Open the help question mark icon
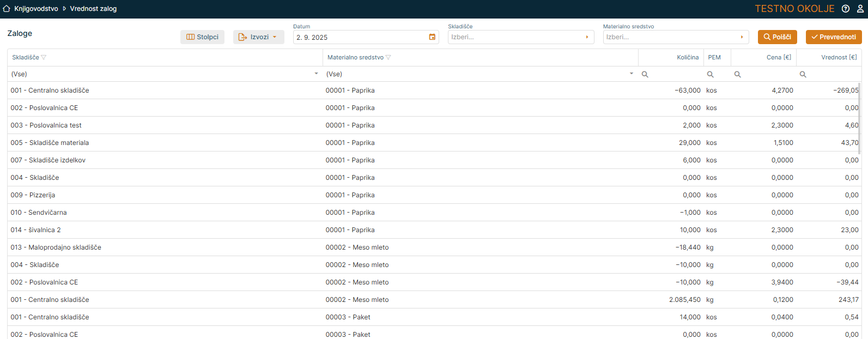Screen dimensions: 868x339 (845, 9)
